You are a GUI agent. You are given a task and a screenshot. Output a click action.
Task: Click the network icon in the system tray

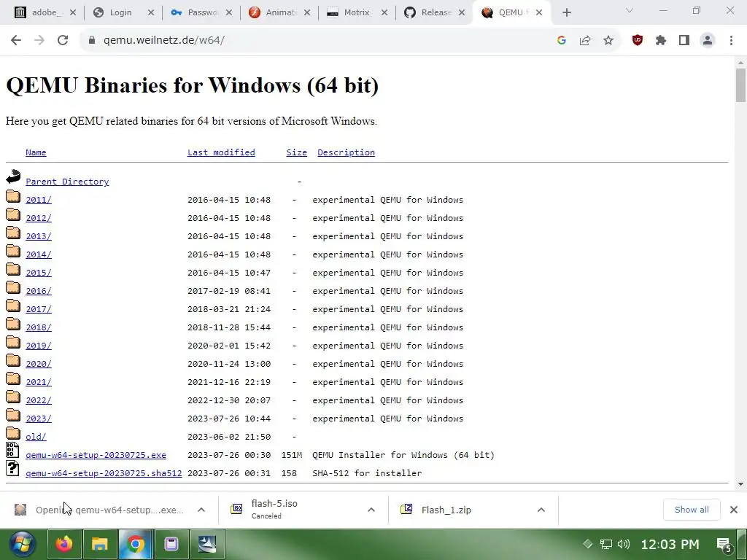605,544
